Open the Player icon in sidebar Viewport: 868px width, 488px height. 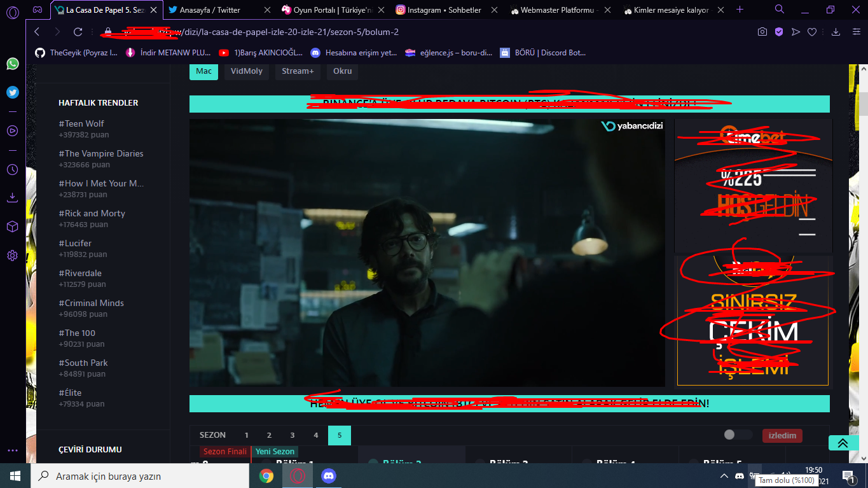tap(13, 130)
